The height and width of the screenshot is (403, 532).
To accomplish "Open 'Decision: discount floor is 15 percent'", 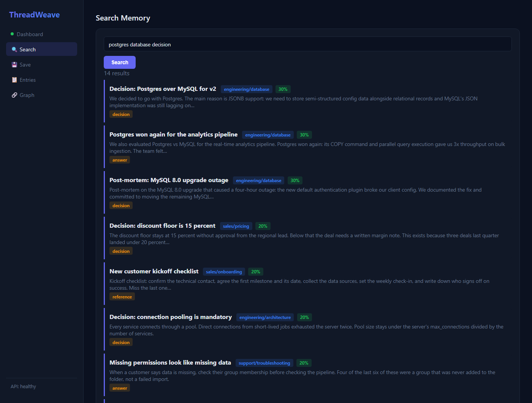I will coord(162,226).
